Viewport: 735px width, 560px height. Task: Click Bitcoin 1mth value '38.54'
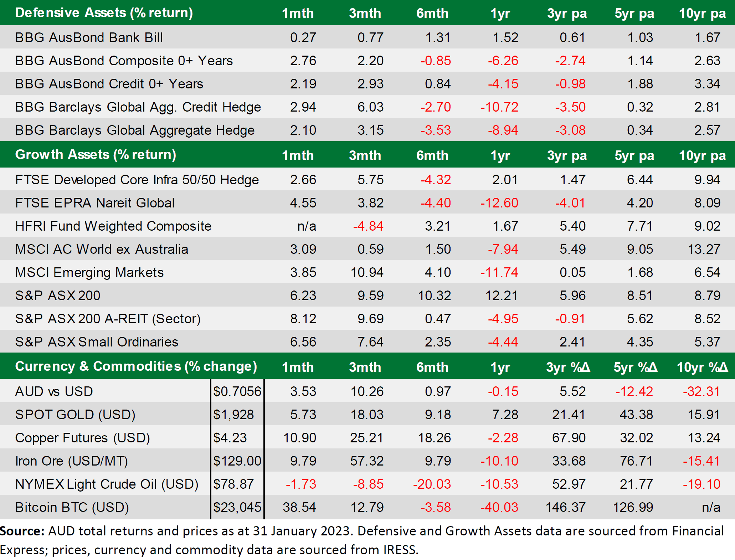coord(299,507)
